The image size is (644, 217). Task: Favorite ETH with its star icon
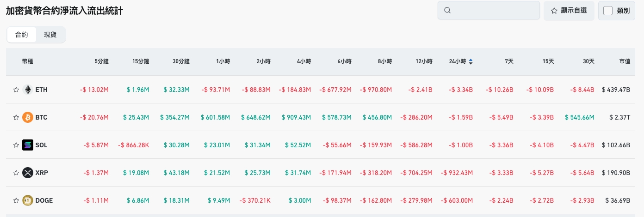[16, 90]
